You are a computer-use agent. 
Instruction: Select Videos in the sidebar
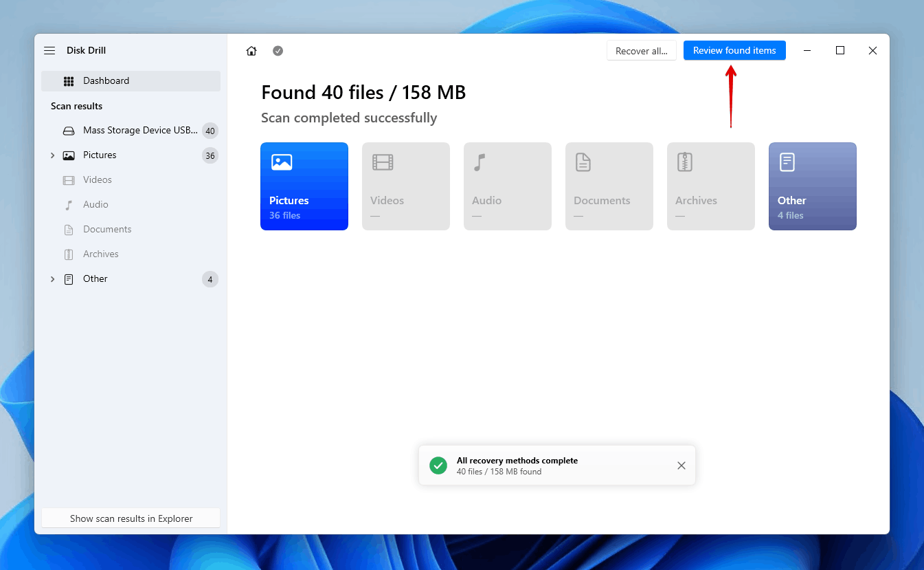98,180
